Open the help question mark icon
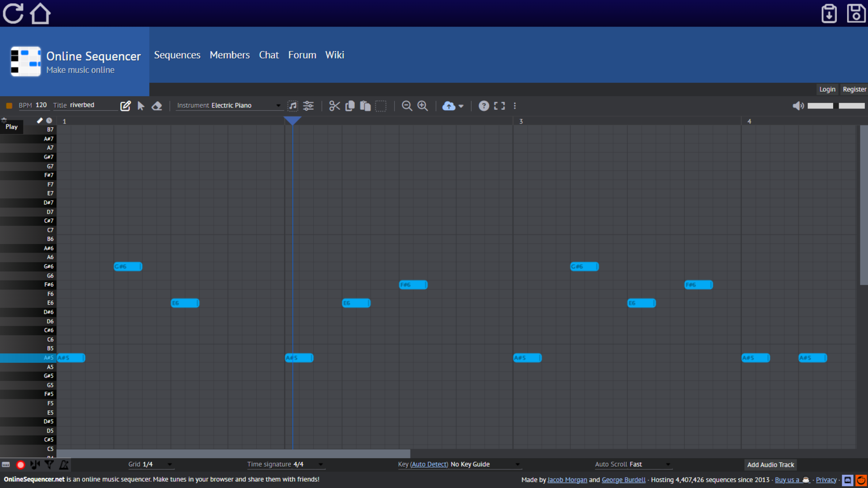Screen dimensions: 868x488 [484, 106]
